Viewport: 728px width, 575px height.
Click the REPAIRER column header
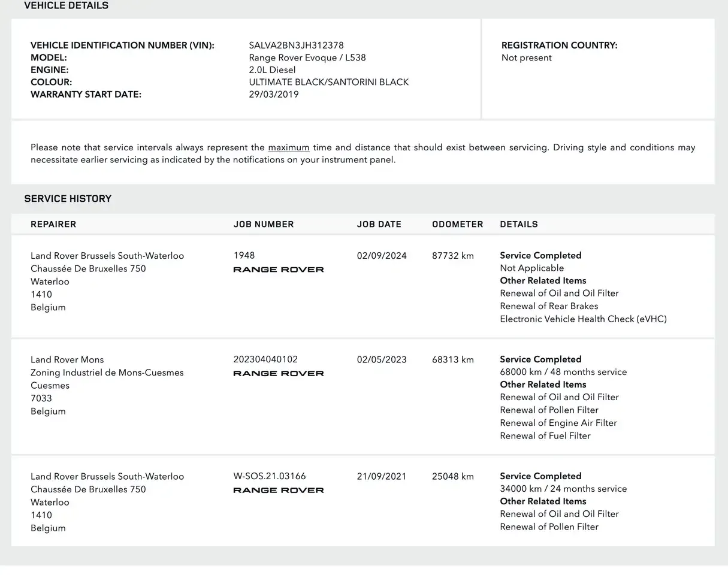click(53, 225)
